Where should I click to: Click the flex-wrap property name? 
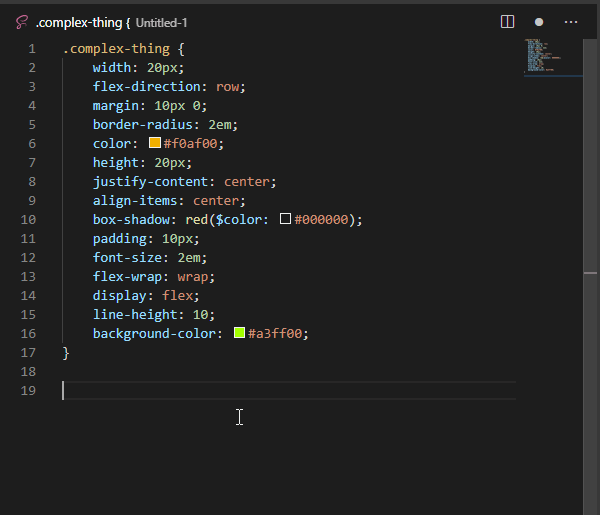[127, 277]
